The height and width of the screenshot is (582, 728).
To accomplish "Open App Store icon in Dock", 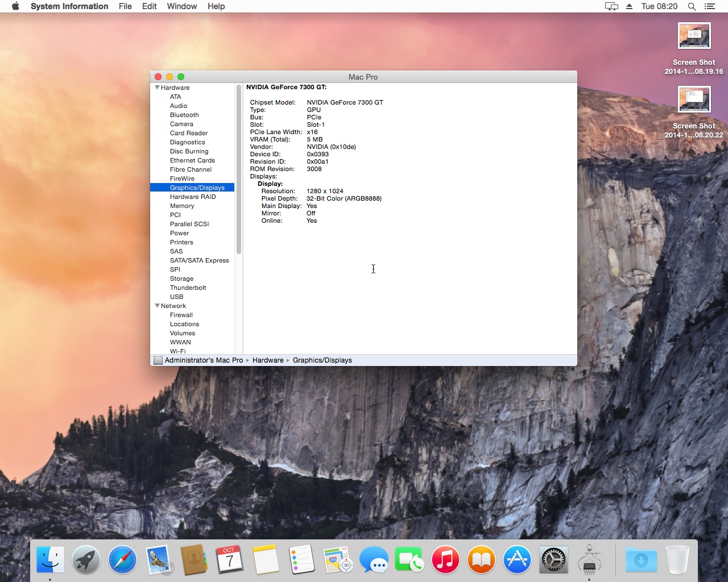I will pos(517,560).
